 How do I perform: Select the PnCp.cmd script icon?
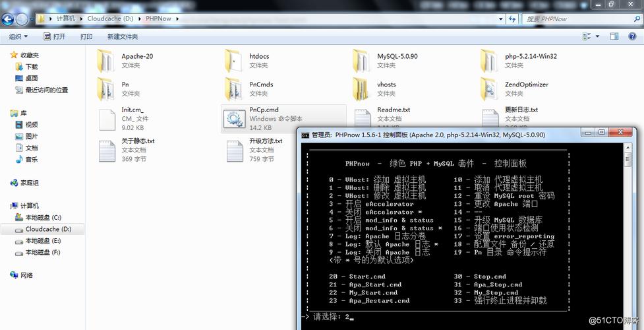235,119
